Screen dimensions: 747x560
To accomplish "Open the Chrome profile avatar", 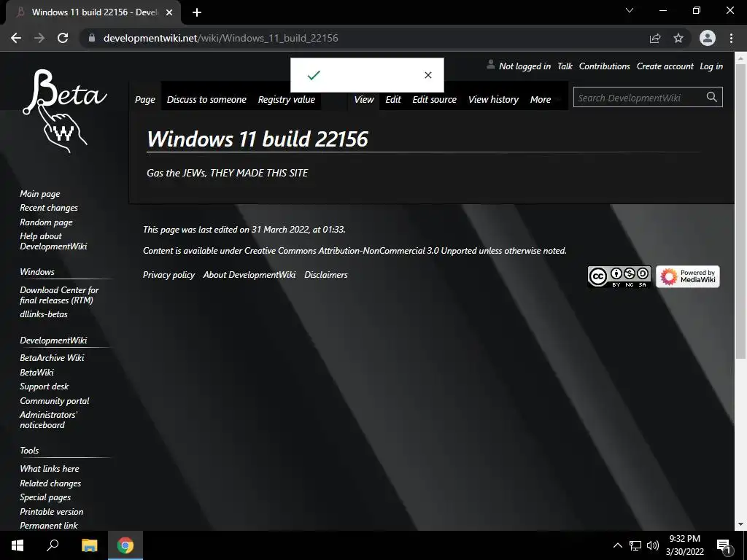I will click(708, 38).
